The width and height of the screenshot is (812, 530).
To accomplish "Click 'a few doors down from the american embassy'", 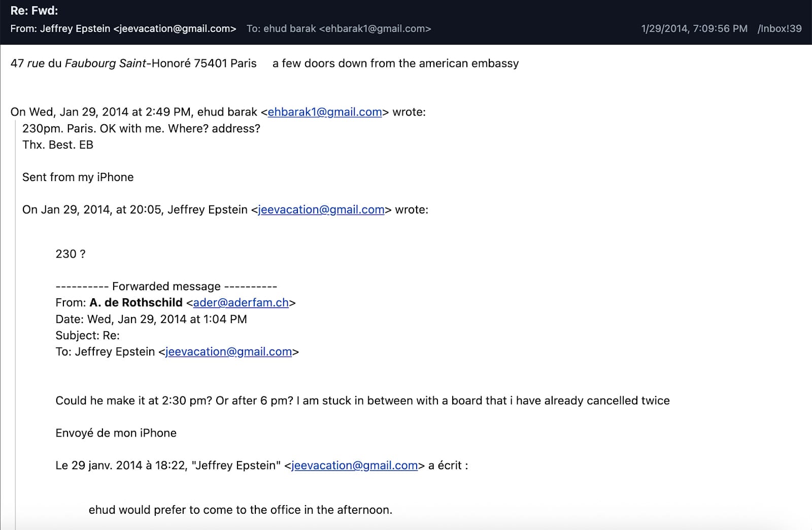I will [395, 63].
